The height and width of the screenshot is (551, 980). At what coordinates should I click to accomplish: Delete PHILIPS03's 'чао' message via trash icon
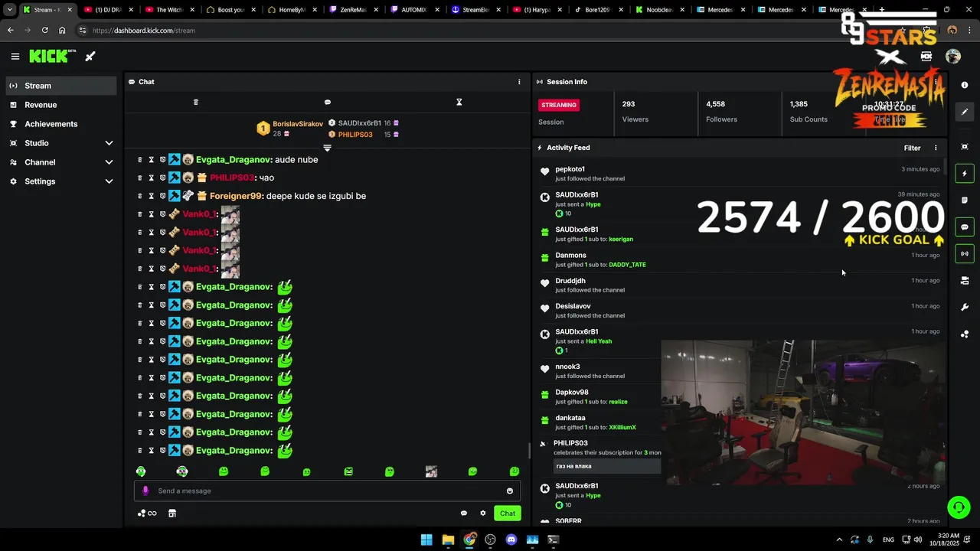[139, 178]
